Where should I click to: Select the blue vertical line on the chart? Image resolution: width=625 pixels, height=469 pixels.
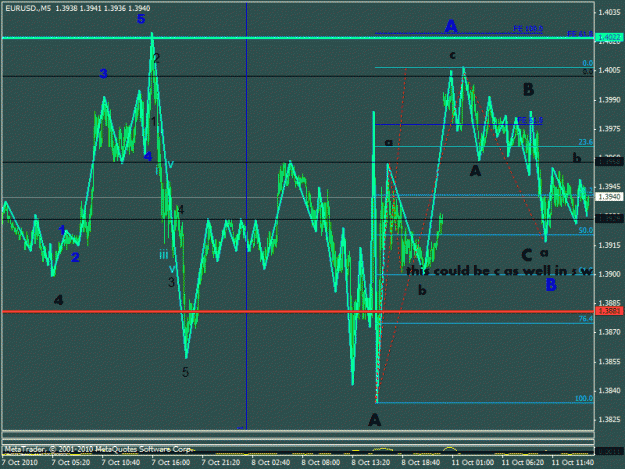pyautogui.click(x=246, y=215)
